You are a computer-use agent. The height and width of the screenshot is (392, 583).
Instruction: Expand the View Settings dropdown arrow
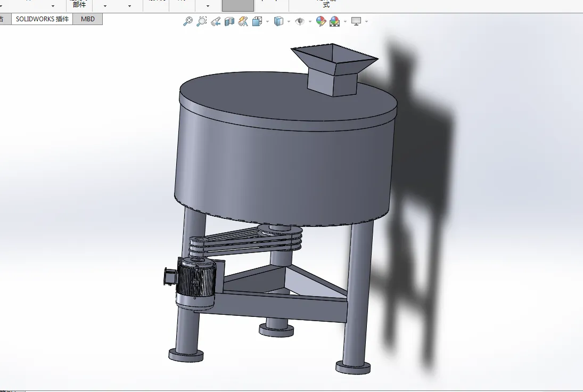click(367, 22)
